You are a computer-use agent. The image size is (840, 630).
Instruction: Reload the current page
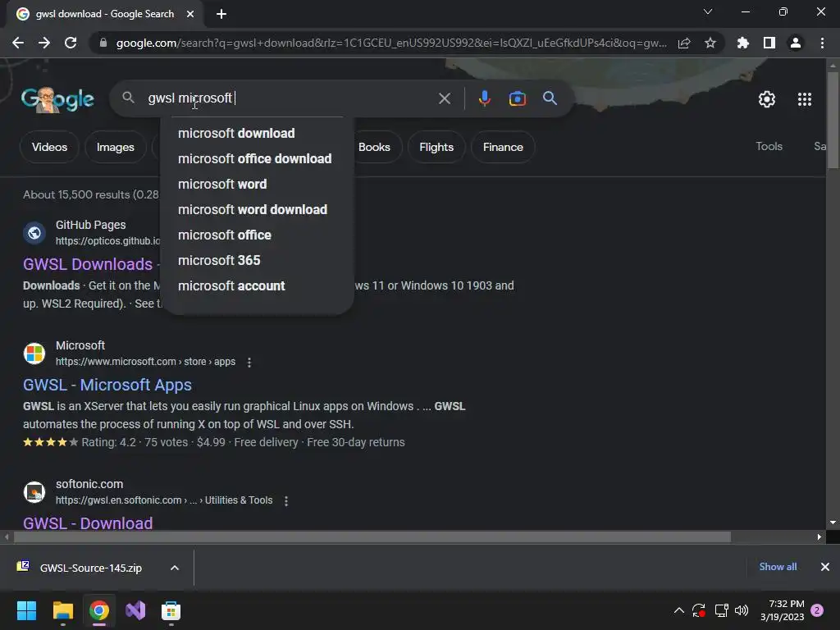coord(71,43)
